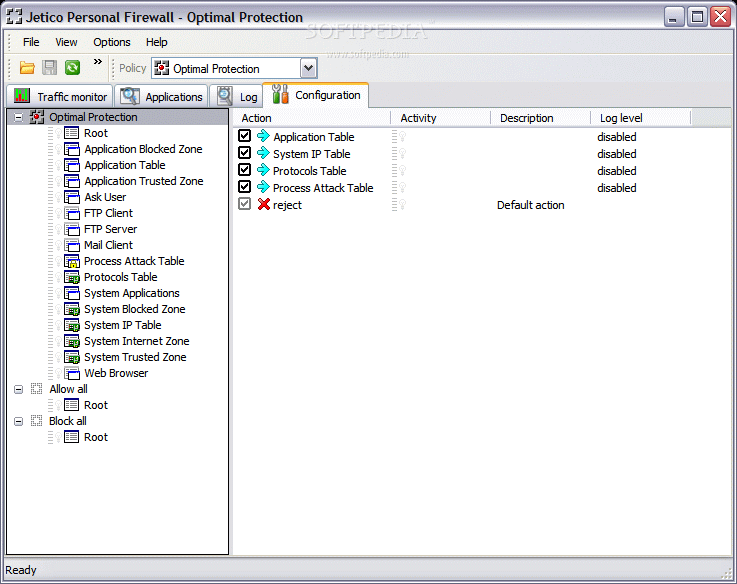Select Ask User in the tree

(105, 197)
